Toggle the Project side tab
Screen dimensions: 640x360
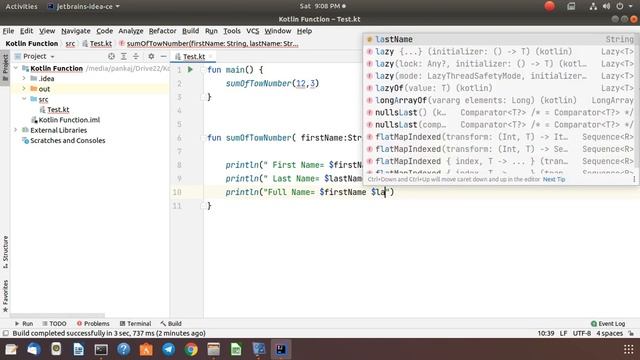tap(5, 68)
